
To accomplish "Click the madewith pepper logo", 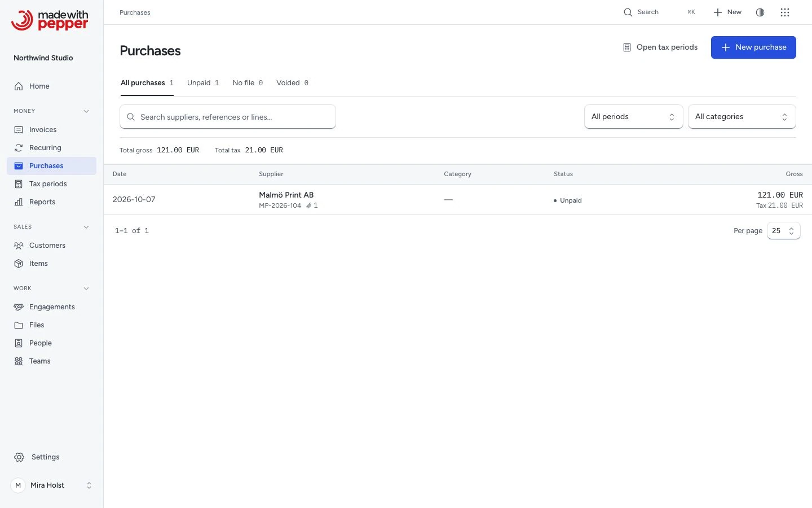I will 50,20.
